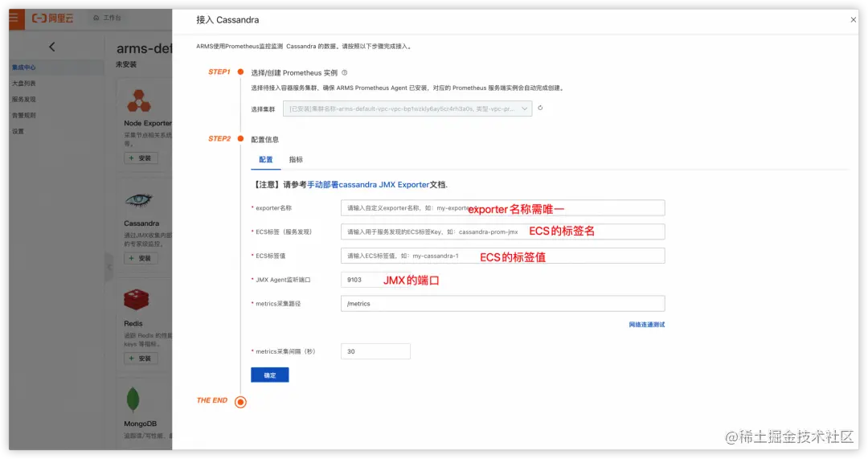Click the metrics采集路径 field with /metrics
Viewport: 868px width, 459px height.
click(x=502, y=303)
